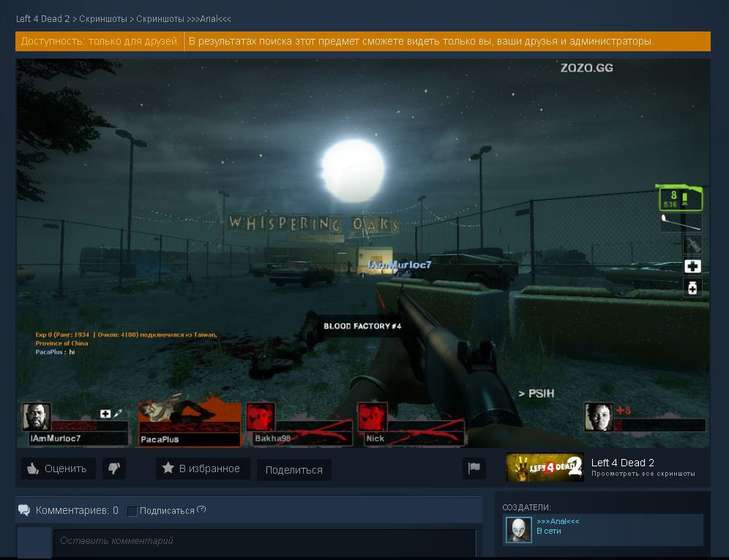729x560 pixels.
Task: Open the creator's avatar under Создатели
Action: pyautogui.click(x=518, y=530)
